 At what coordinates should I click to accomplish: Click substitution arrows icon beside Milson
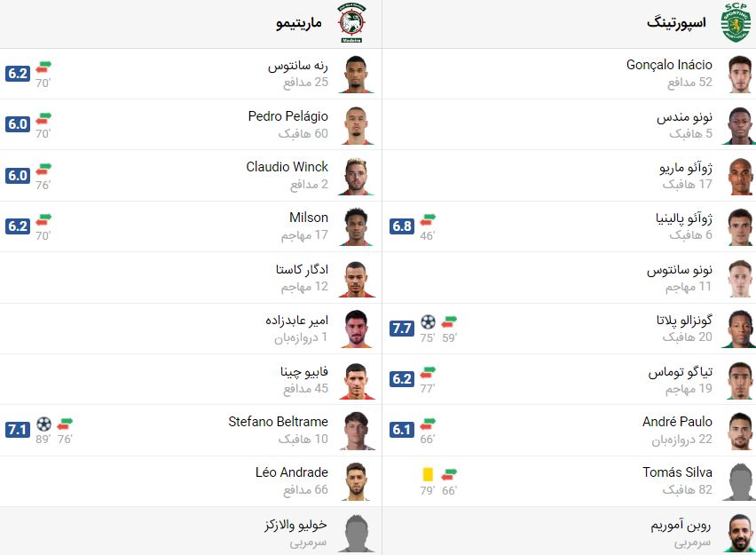(x=43, y=218)
